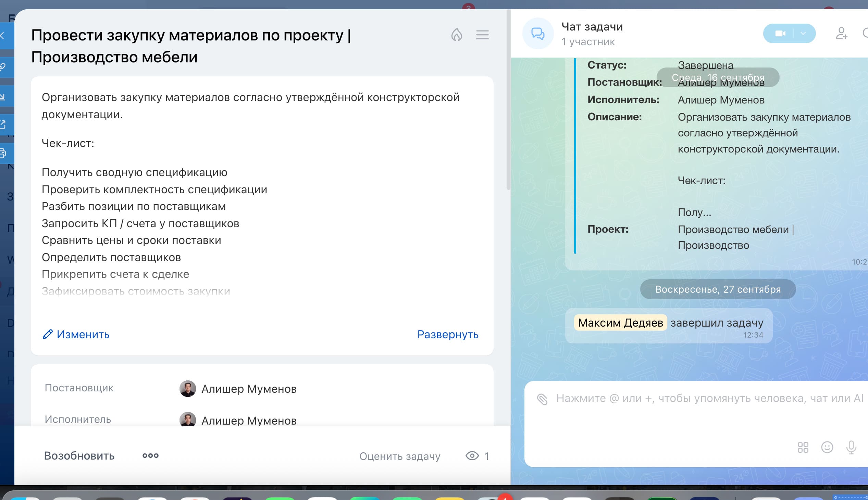Open task in new window icon
The height and width of the screenshot is (500, 868).
(x=4, y=125)
